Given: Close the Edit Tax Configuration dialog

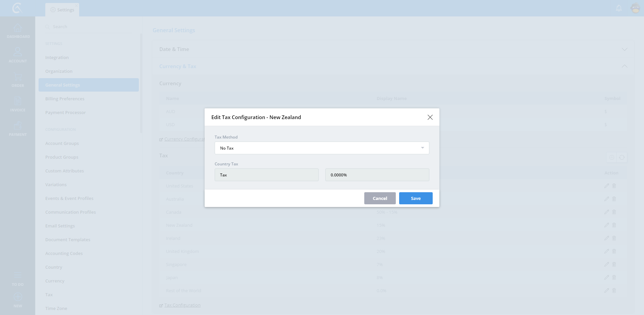Looking at the screenshot, I should [430, 117].
